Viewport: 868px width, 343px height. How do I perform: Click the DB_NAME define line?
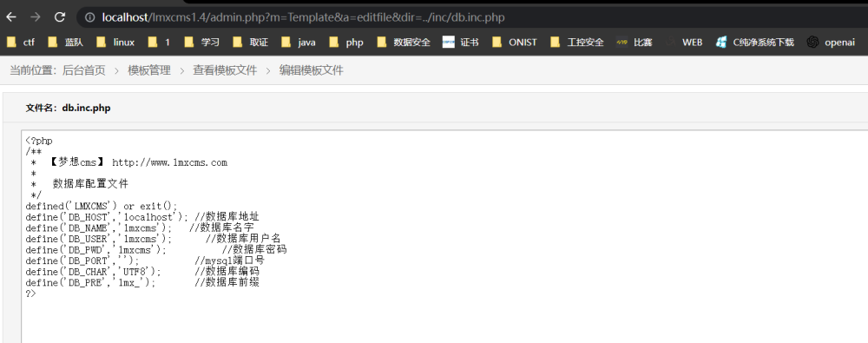(x=140, y=228)
